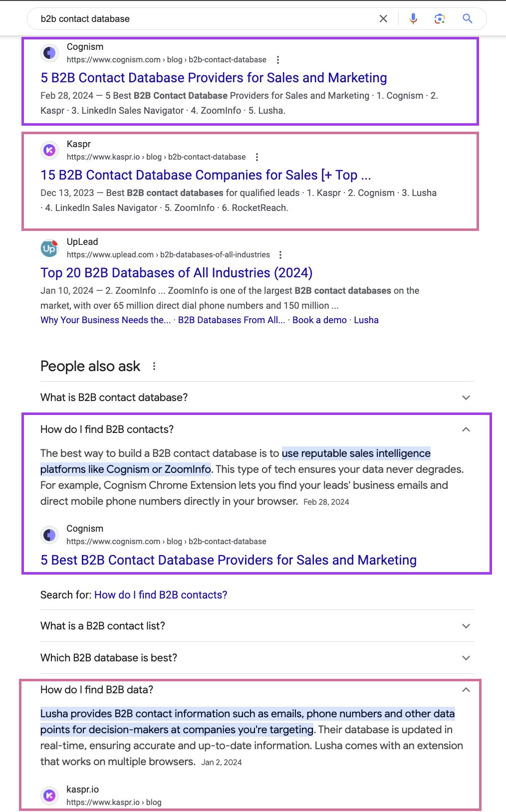Follow the "Book a demo" sitelink

point(319,320)
